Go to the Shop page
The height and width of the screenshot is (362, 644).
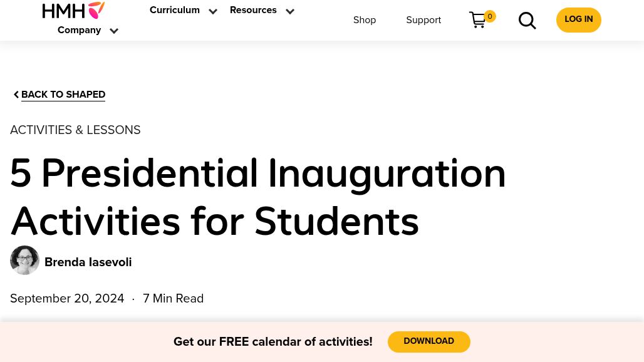(x=365, y=21)
